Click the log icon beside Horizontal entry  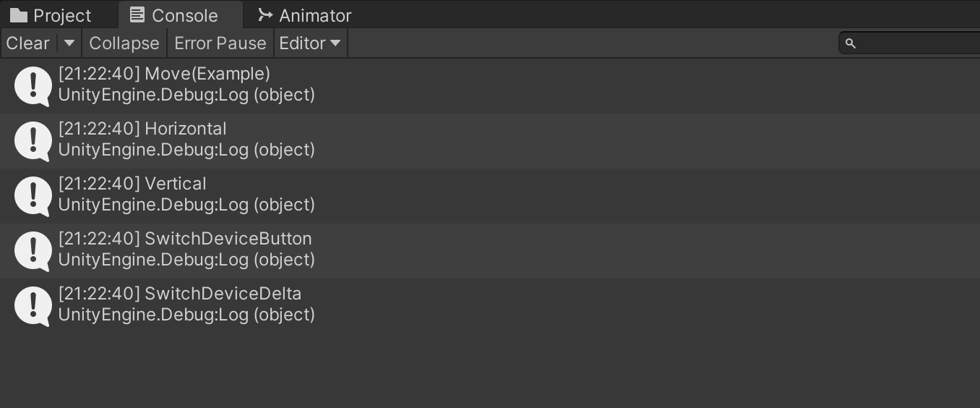click(x=33, y=140)
